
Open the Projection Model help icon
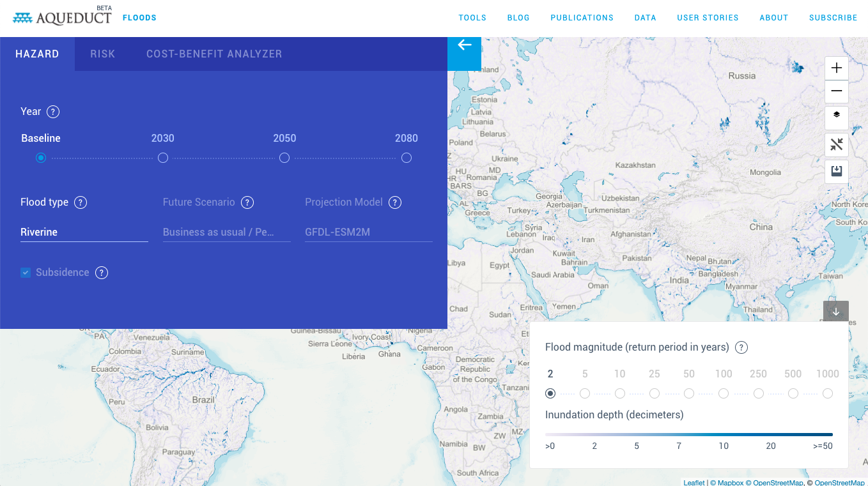tap(395, 202)
